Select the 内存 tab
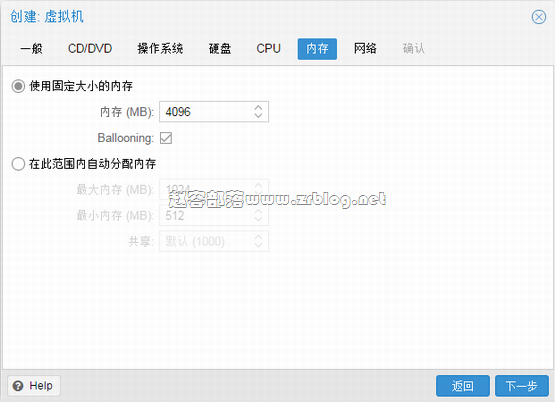 pos(317,48)
